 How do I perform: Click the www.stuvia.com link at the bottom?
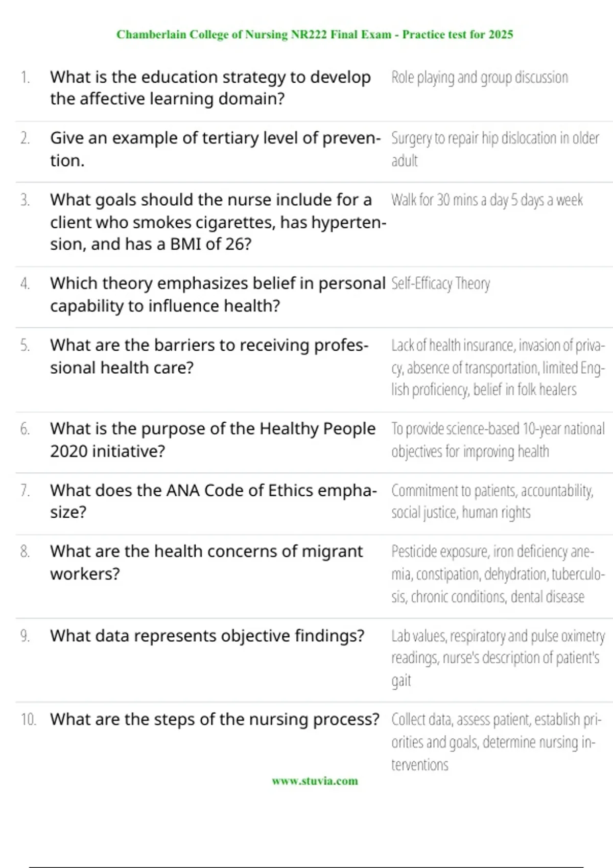315,781
